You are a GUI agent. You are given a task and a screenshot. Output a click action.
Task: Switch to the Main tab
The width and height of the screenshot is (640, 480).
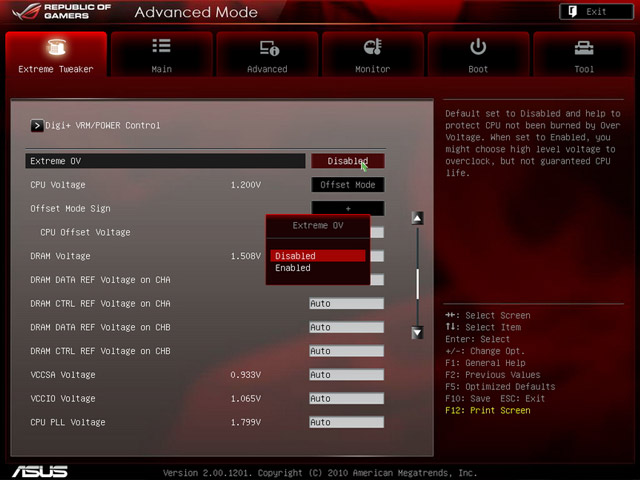point(162,54)
